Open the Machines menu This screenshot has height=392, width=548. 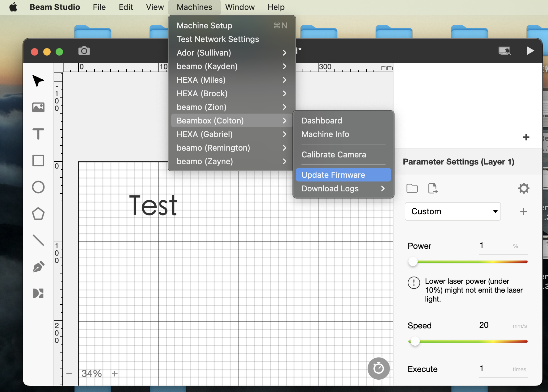click(194, 7)
